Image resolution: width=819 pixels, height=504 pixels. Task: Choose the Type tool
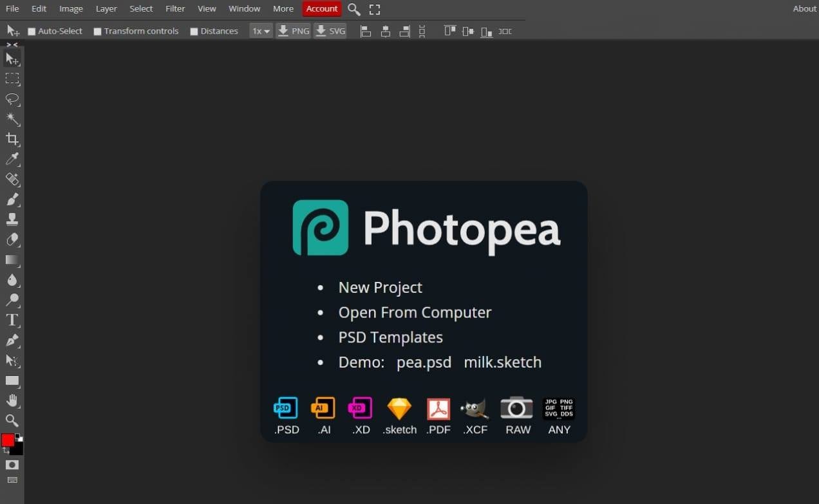pyautogui.click(x=12, y=320)
